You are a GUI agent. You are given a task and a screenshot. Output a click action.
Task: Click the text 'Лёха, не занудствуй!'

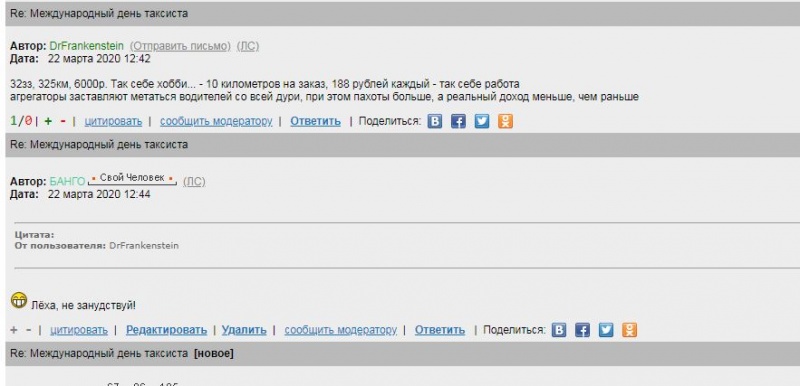[84, 306]
